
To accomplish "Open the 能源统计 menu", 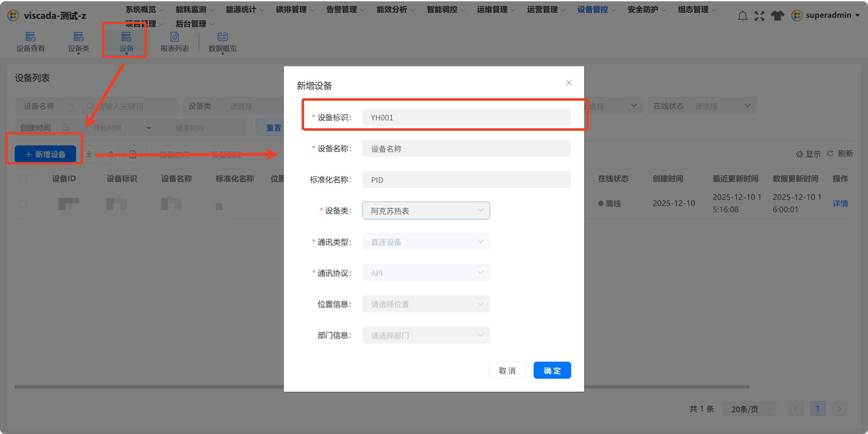I will pyautogui.click(x=245, y=10).
